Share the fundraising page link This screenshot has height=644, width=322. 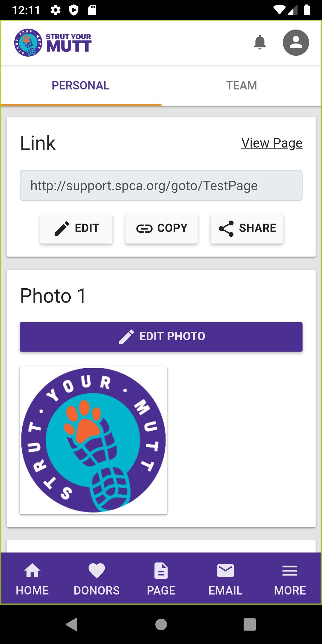click(x=247, y=228)
